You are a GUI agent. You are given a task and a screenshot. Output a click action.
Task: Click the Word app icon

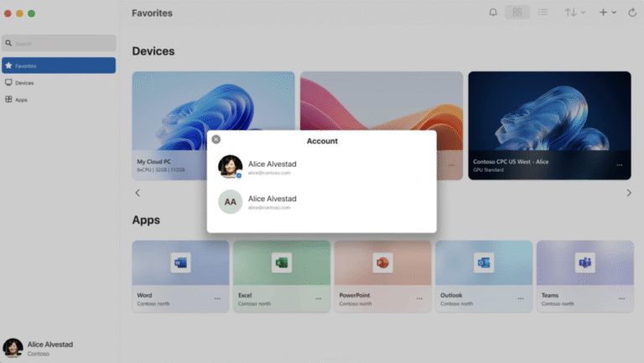180,262
